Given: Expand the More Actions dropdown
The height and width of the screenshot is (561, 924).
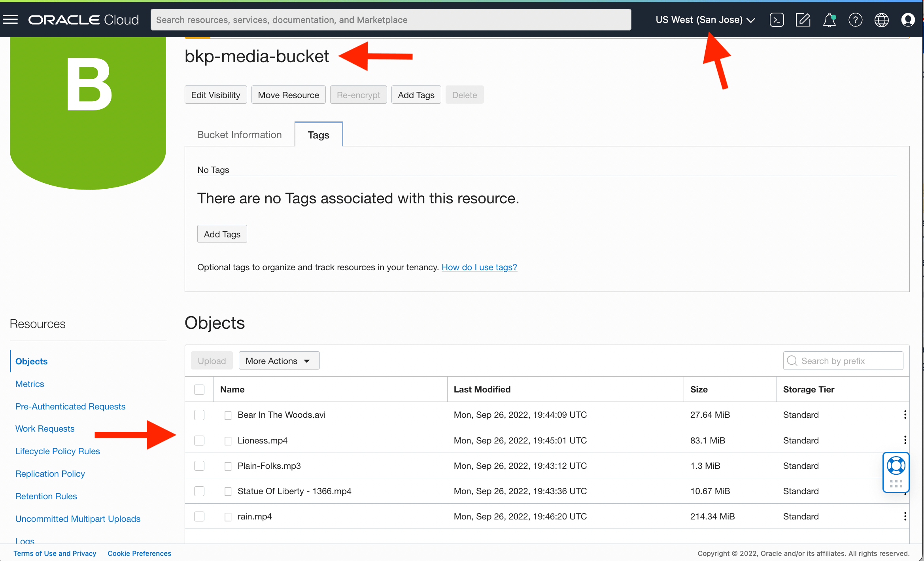Looking at the screenshot, I should click(x=279, y=360).
